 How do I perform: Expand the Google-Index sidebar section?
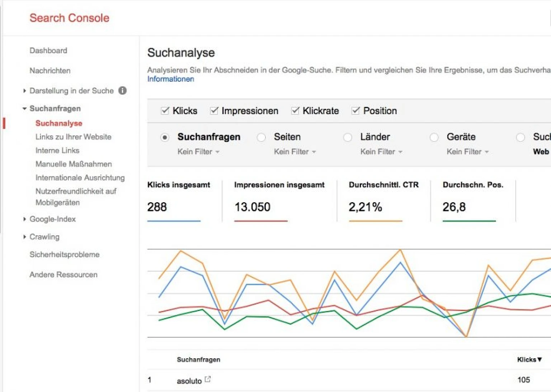[x=24, y=219]
